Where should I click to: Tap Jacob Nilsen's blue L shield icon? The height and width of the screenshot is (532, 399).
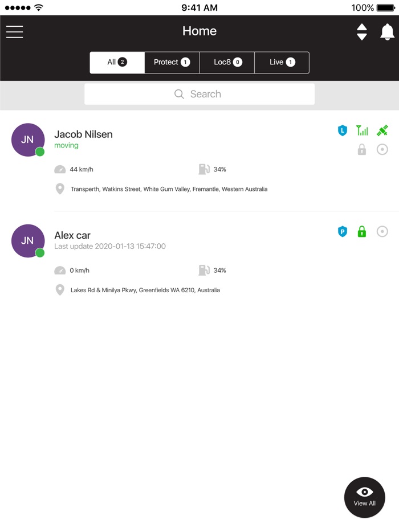tap(342, 131)
